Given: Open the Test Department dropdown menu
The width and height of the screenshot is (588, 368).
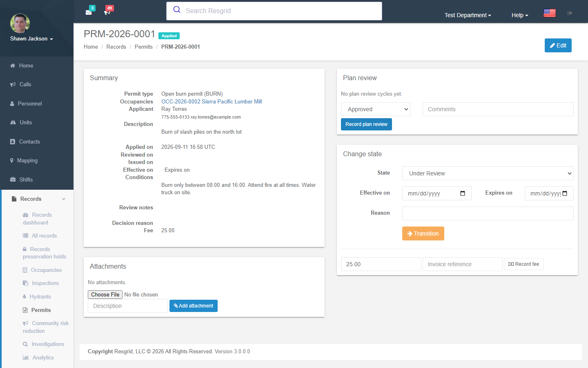Looking at the screenshot, I should tap(468, 15).
